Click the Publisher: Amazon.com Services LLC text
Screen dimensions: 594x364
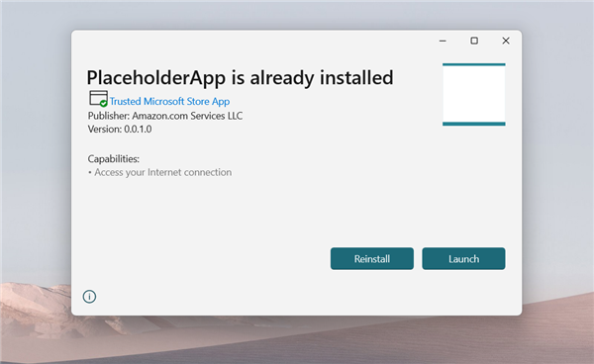[165, 116]
